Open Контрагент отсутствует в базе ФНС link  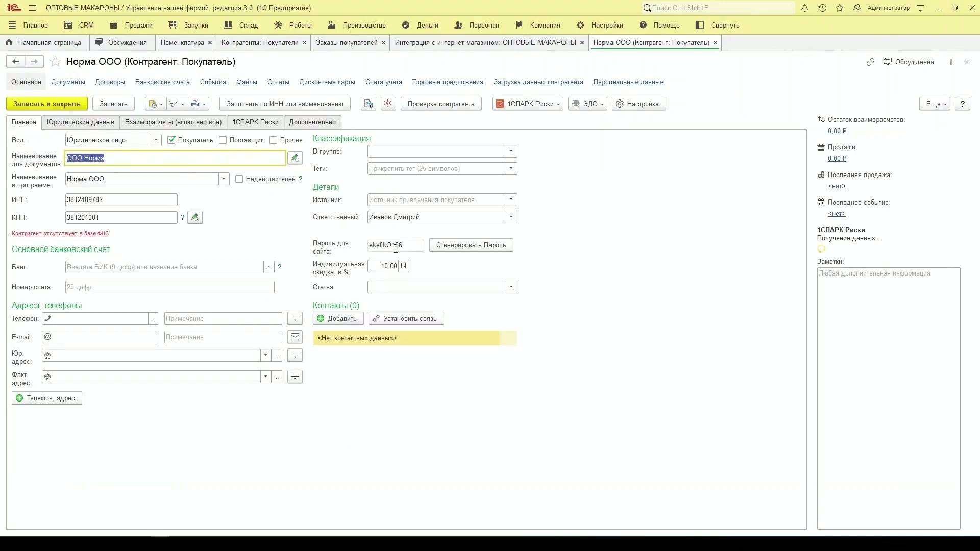tap(60, 234)
